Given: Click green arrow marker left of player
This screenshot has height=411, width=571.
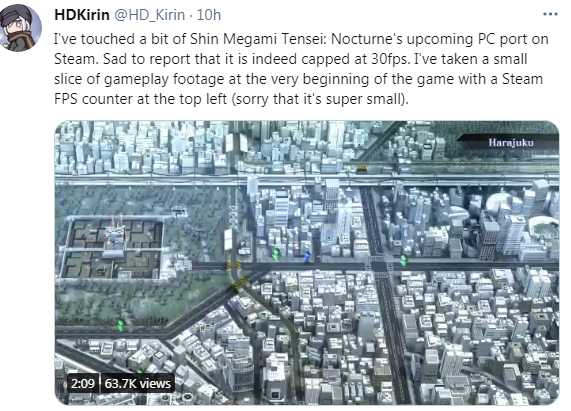Looking at the screenshot, I should click(276, 254).
